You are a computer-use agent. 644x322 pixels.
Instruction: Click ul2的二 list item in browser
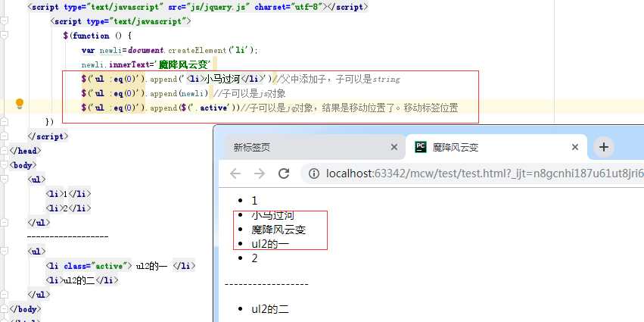click(270, 309)
